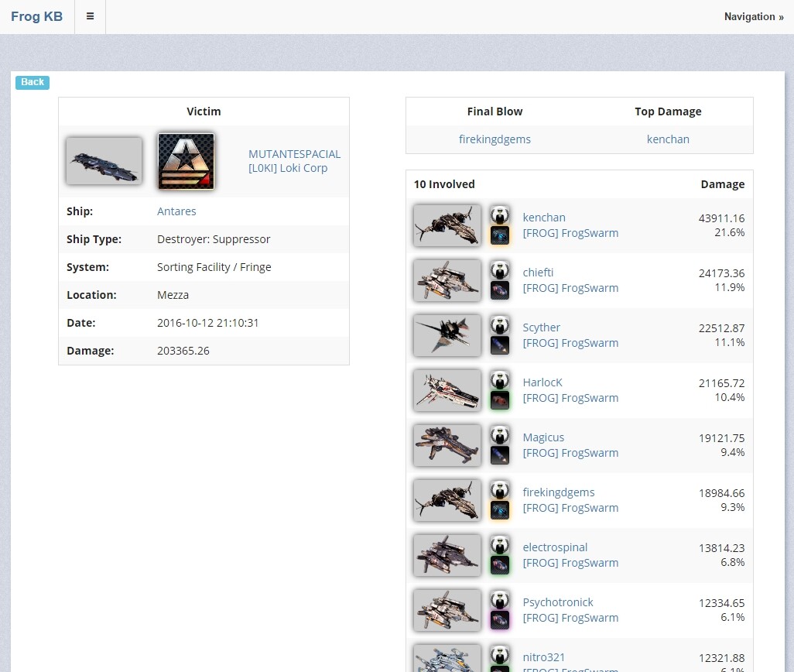Click Scyther's ship icon
This screenshot has height=672, width=794.
[447, 335]
